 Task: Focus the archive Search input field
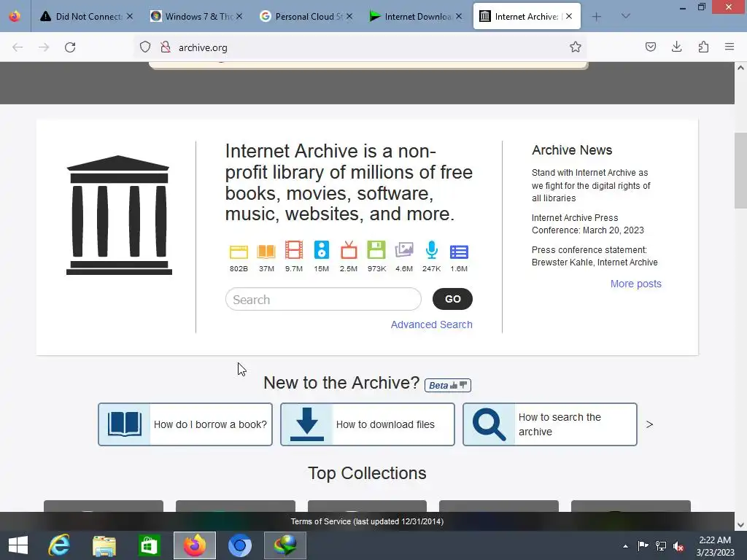click(x=323, y=300)
